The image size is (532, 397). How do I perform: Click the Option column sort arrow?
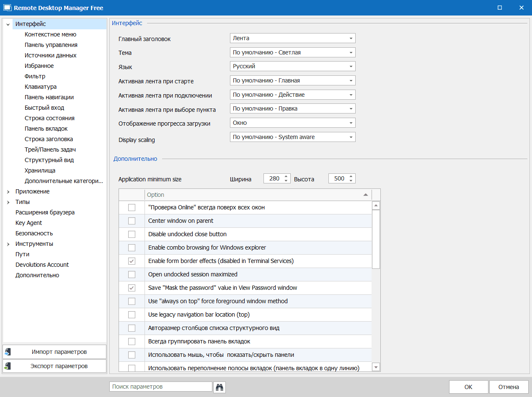(x=365, y=195)
